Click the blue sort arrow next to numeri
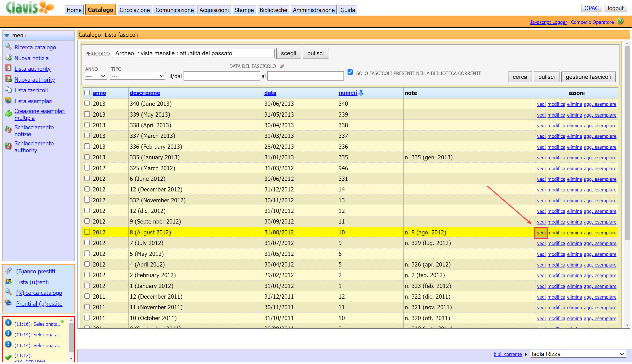Screen dimensions: 632x364 click(361, 93)
